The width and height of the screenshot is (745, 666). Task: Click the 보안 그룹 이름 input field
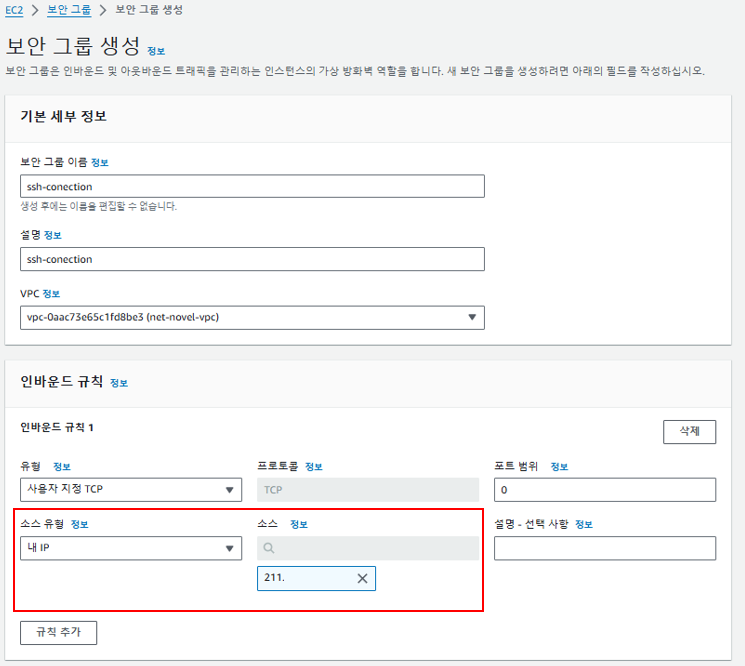252,186
